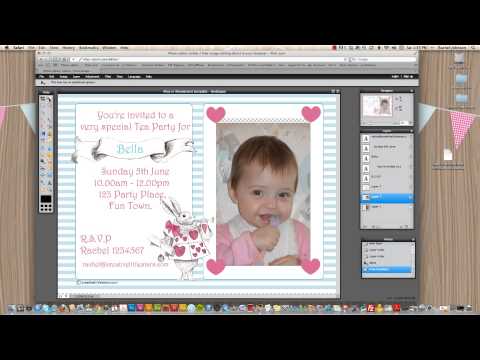
Task: Click the Safari address bar
Action: (213, 59)
